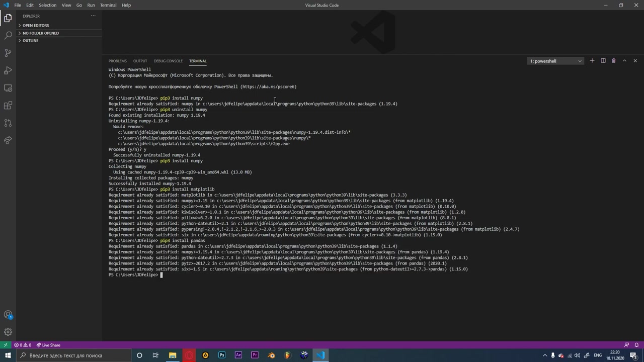Open File Explorer from taskbar

(x=173, y=355)
